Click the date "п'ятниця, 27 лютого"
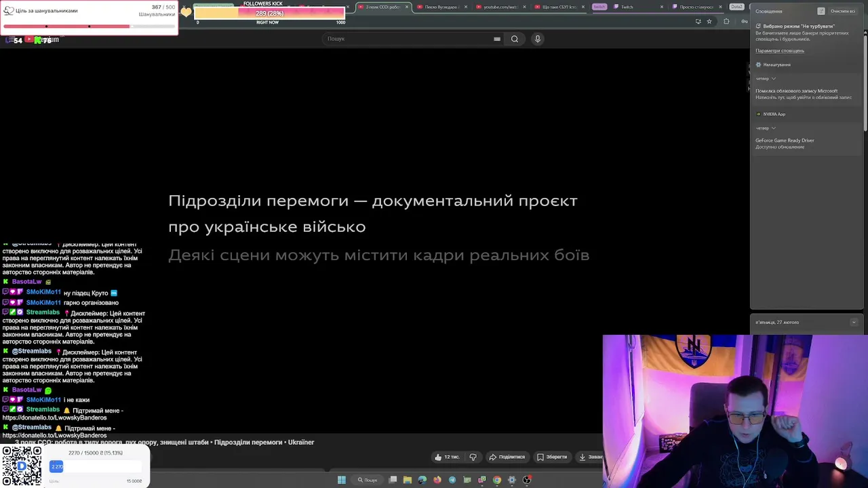 (x=777, y=323)
